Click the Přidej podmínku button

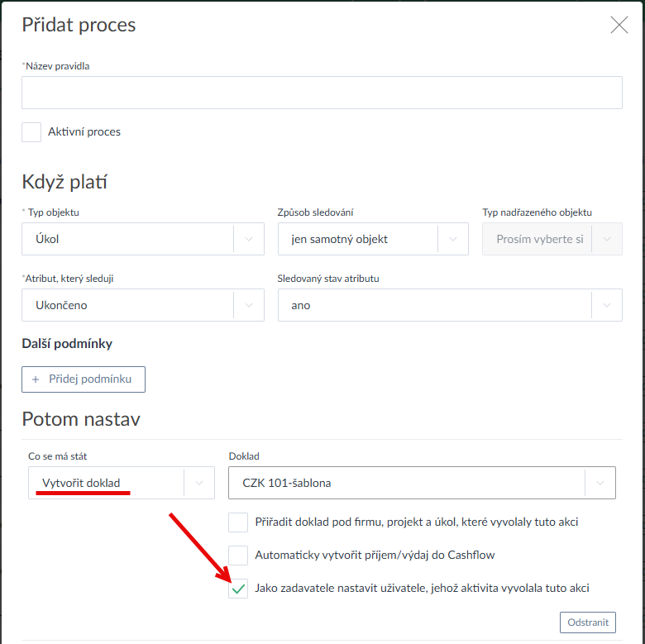(84, 379)
